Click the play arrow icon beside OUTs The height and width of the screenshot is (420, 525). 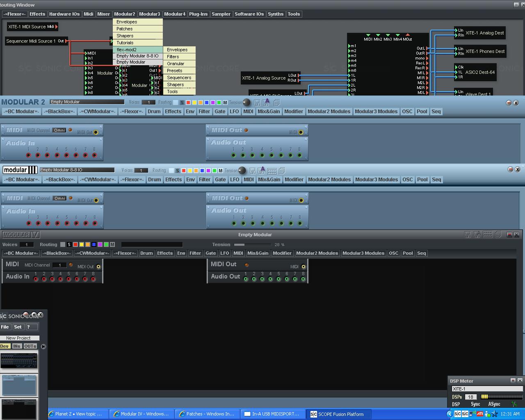(x=43, y=347)
